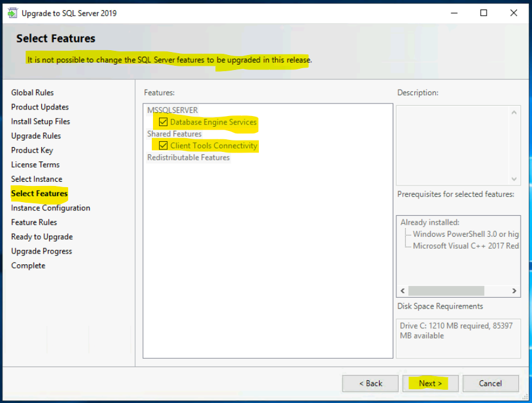Maximize the upgrade wizard window
The height and width of the screenshot is (403, 532).
tap(484, 13)
